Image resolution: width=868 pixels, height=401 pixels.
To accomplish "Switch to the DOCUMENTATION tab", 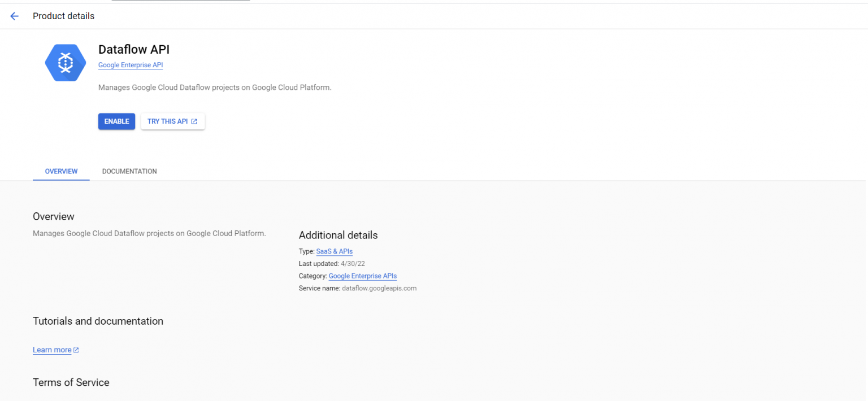I will coord(129,171).
